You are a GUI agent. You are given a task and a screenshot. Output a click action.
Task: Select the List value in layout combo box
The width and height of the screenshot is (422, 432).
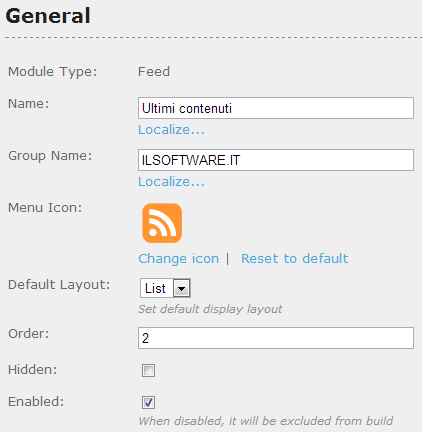[156, 288]
